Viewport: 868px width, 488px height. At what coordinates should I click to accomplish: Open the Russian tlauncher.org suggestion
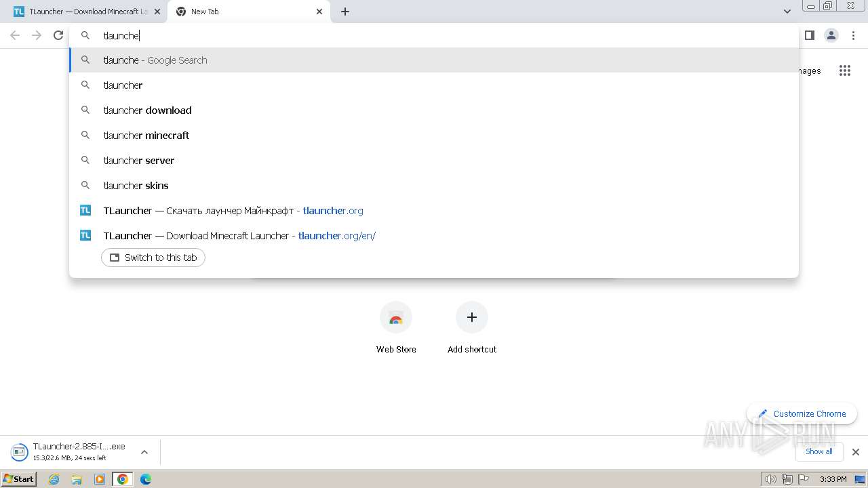coord(434,211)
